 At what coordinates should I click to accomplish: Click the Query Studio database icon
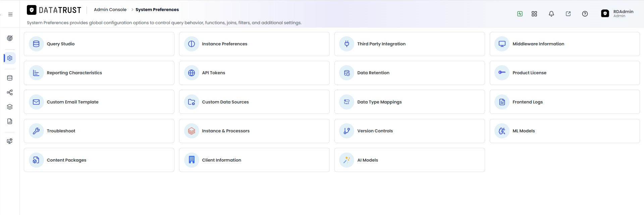pos(36,44)
